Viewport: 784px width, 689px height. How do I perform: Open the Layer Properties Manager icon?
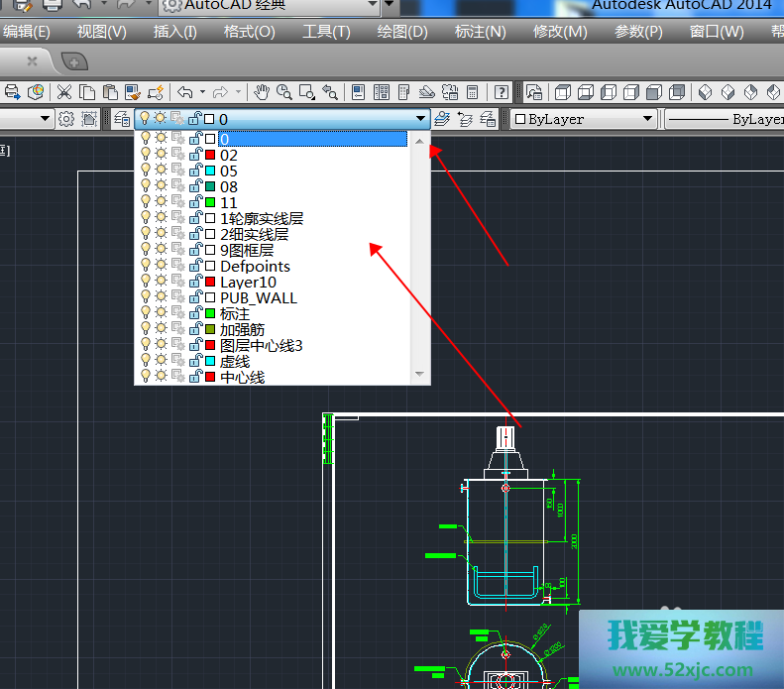click(122, 119)
